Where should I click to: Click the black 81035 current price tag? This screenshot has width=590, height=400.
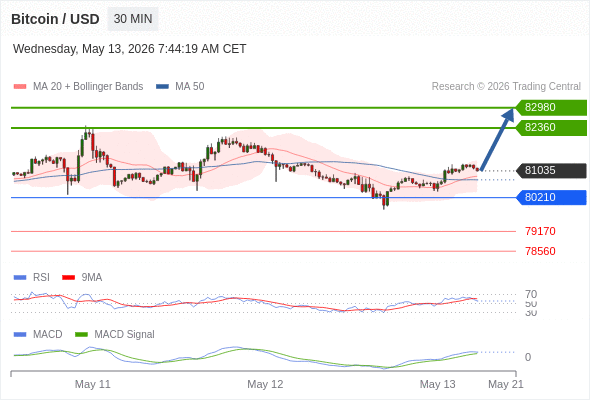click(551, 170)
